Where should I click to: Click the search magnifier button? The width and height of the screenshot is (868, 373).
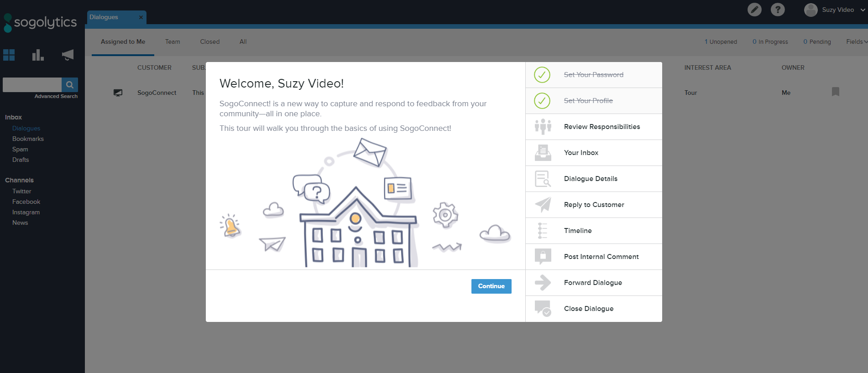[x=70, y=85]
